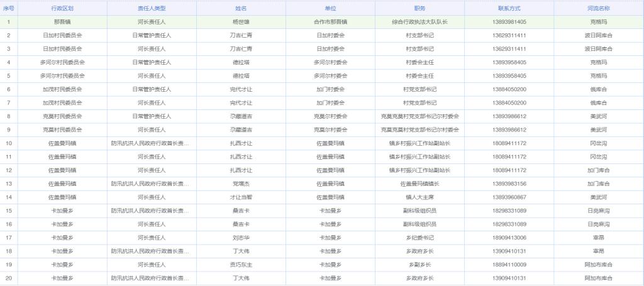Click 多河尔村民委员会 in row 4
Image resolution: width=644 pixels, height=286 pixels.
[62, 62]
